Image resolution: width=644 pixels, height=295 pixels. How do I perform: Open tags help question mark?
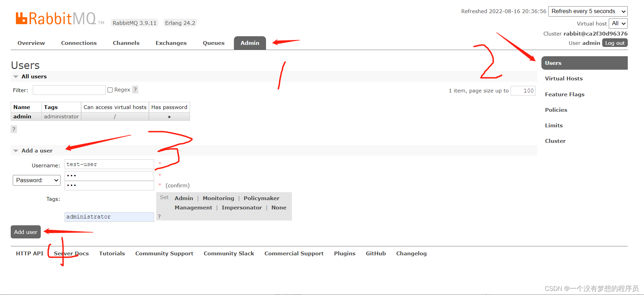pos(159,216)
